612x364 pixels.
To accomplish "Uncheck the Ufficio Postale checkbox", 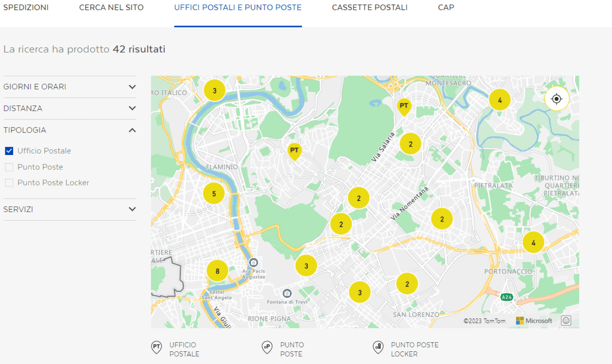I will coord(9,151).
